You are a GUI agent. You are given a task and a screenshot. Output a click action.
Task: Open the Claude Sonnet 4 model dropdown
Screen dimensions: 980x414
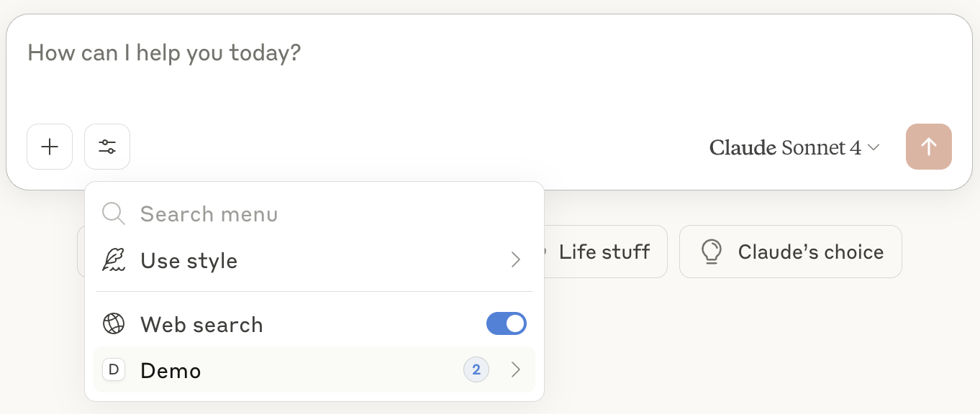coord(794,147)
